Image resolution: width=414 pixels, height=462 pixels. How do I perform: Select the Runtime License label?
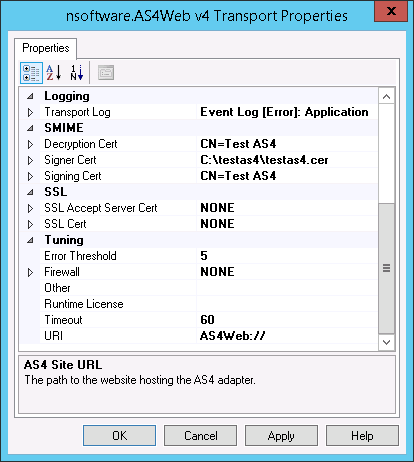tap(84, 304)
